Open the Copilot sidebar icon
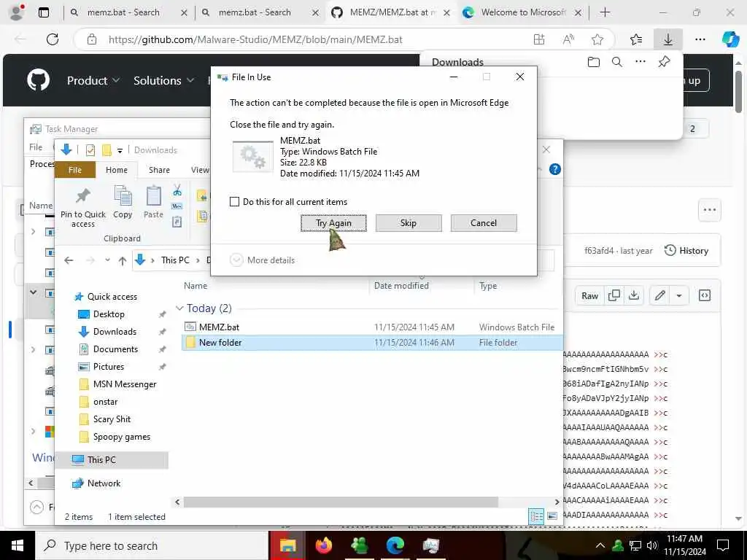Viewport: 747px width, 560px height. [729, 39]
